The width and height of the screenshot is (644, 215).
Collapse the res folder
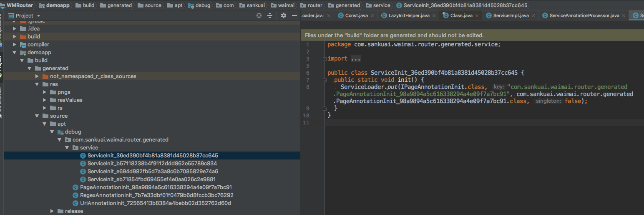tap(37, 84)
